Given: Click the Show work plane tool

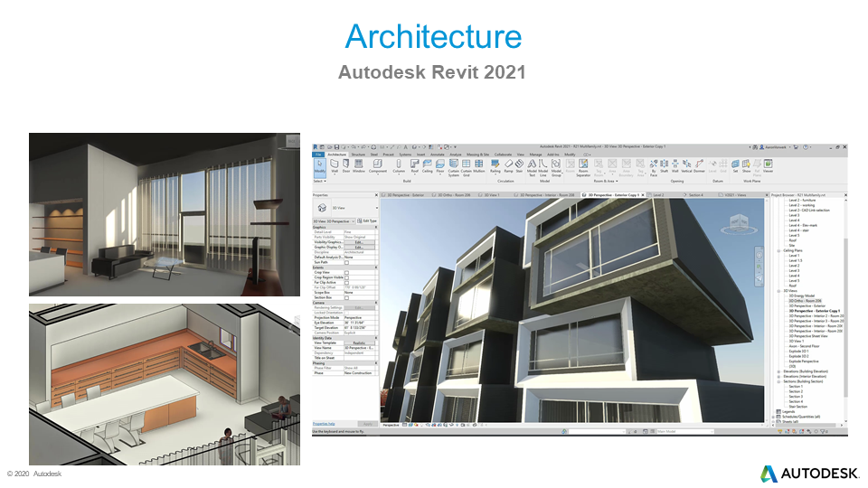Looking at the screenshot, I should pyautogui.click(x=746, y=166).
